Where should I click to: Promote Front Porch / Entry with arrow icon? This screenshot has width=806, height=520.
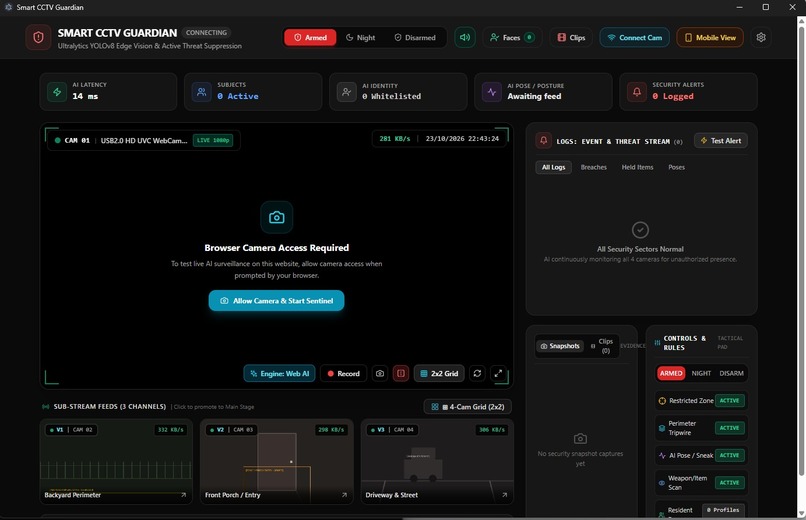344,495
